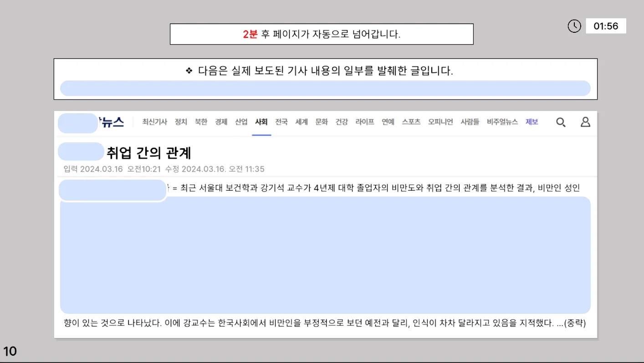Open the 라이프 section
The height and width of the screenshot is (363, 644).
pyautogui.click(x=365, y=122)
